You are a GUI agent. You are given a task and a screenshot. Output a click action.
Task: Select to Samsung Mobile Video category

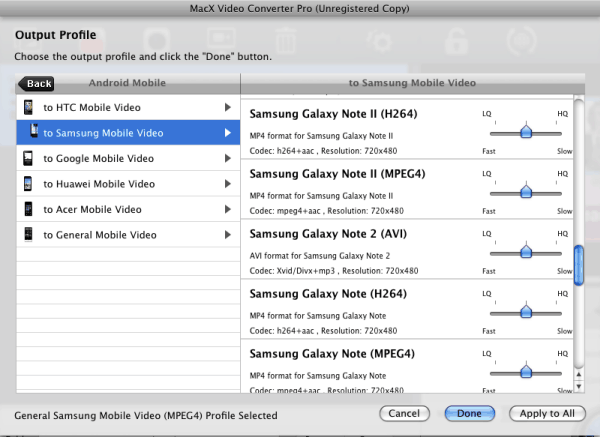[128, 133]
